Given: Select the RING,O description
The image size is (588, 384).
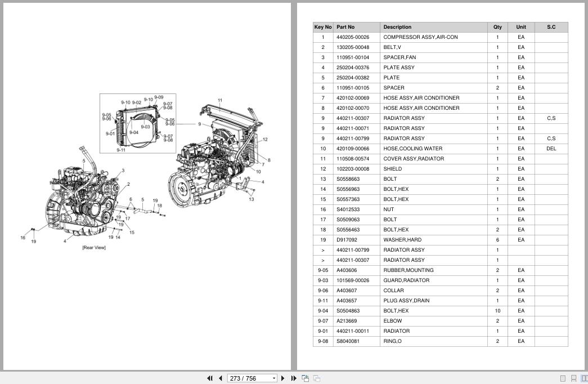Looking at the screenshot, I should 392,341.
